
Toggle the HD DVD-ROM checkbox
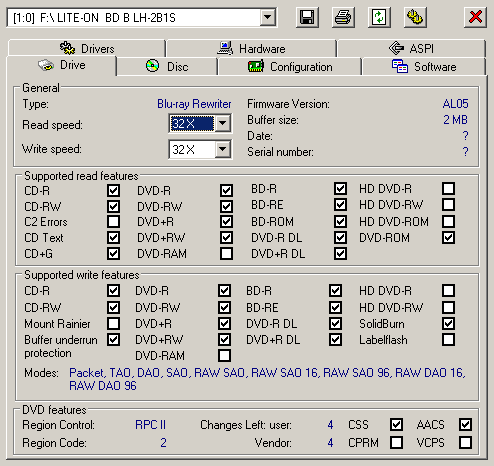[x=448, y=221]
